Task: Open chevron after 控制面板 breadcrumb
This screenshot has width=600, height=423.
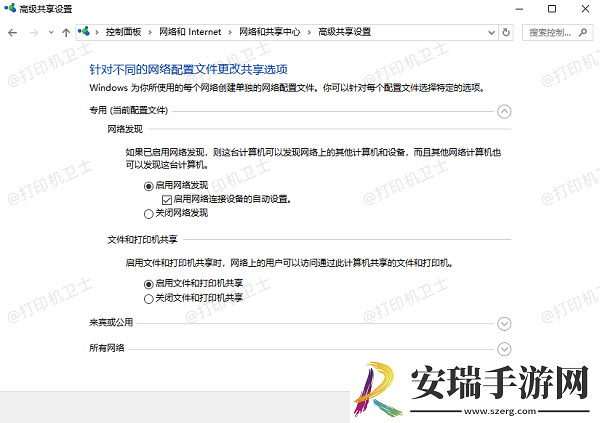Action: click(150, 33)
